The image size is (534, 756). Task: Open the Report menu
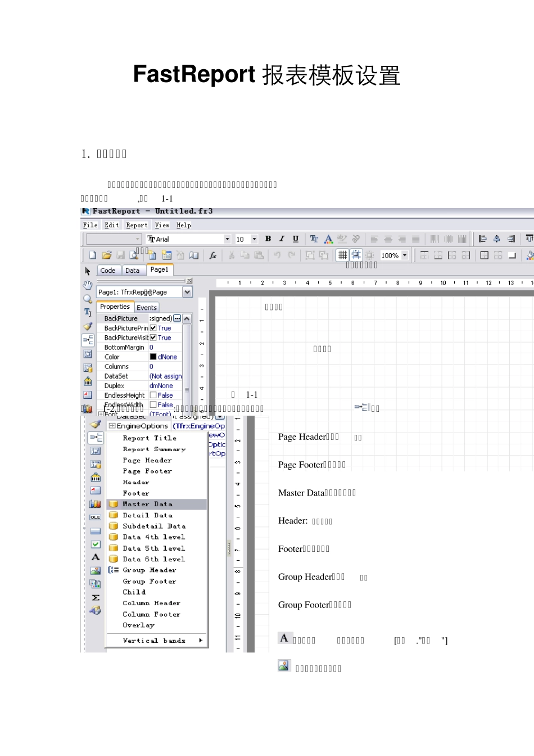tap(137, 225)
